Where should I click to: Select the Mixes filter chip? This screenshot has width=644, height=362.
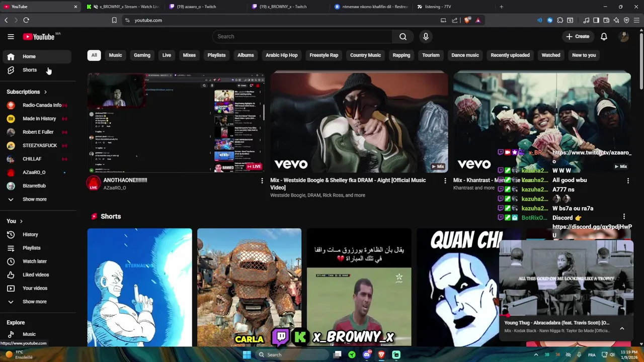coord(189,55)
